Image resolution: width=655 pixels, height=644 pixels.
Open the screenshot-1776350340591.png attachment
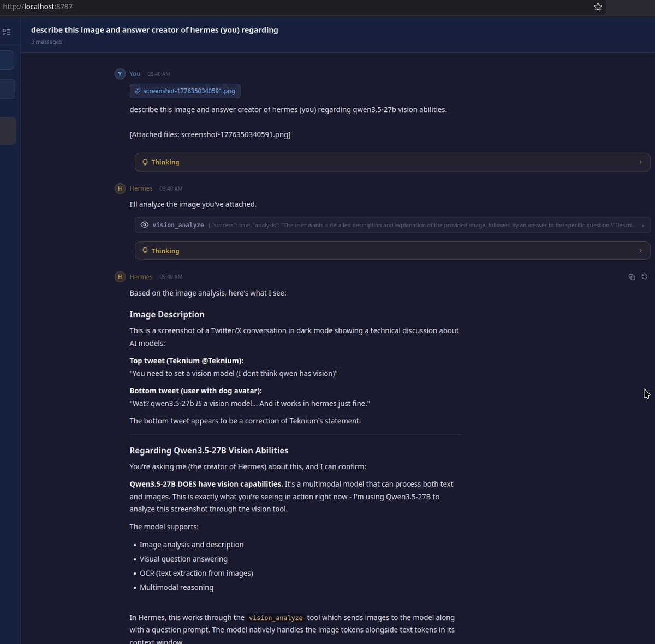(x=185, y=91)
